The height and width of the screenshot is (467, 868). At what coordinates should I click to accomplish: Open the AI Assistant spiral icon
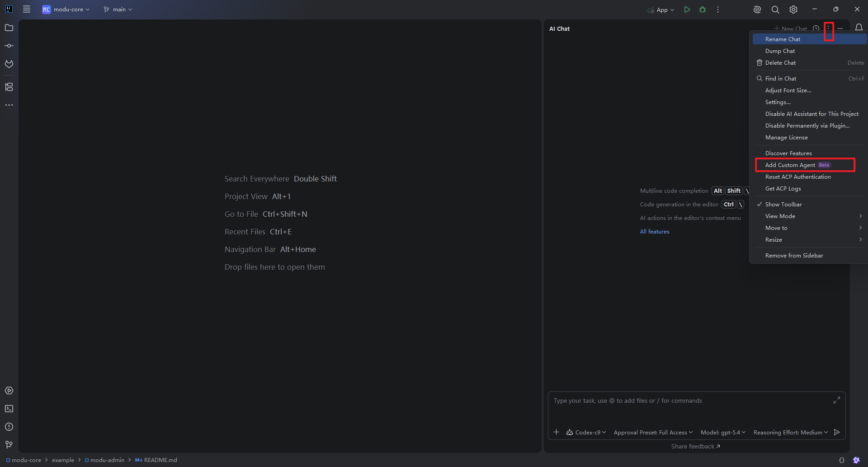tap(757, 10)
